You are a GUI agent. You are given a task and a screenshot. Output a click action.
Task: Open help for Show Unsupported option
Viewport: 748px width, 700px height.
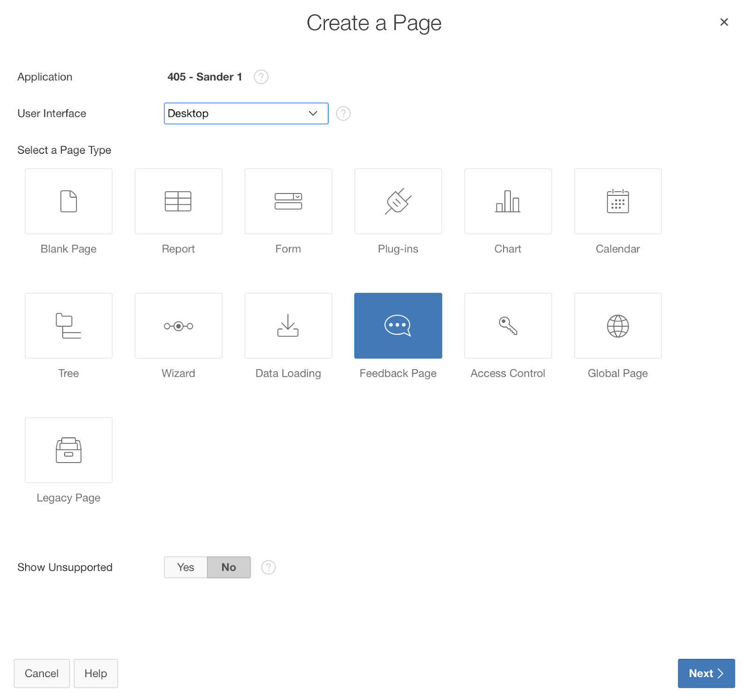coord(268,567)
